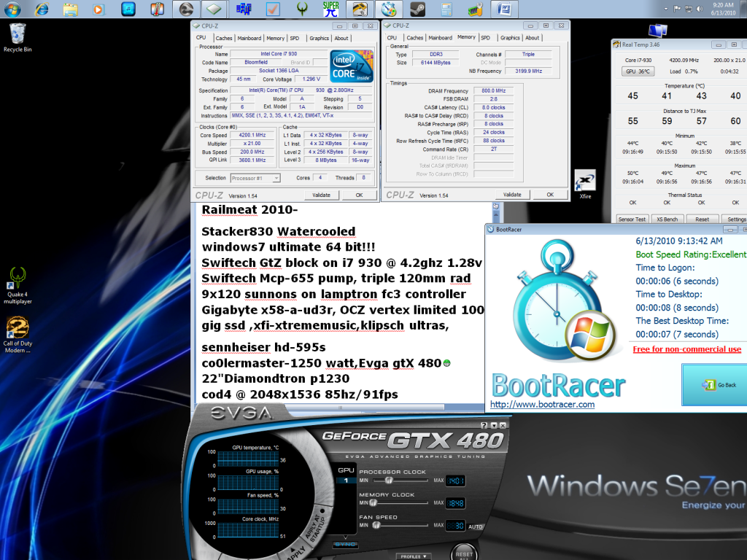Adjust the Fan Speed slider

coord(376,525)
